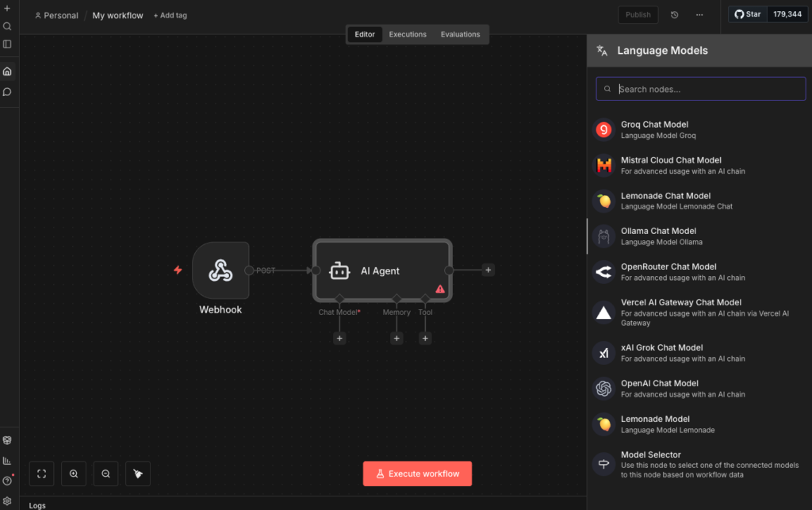Click the home icon in left sidebar

tap(7, 71)
